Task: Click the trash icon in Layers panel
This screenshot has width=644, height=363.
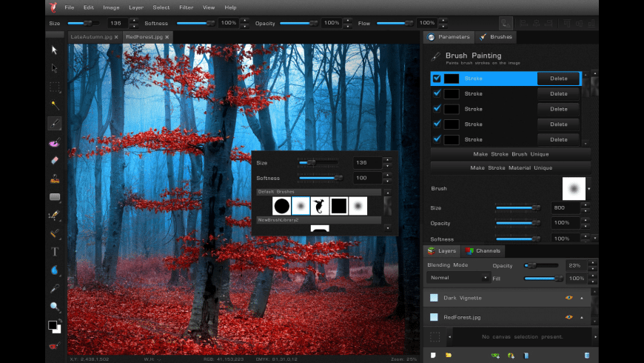Action: click(x=586, y=356)
